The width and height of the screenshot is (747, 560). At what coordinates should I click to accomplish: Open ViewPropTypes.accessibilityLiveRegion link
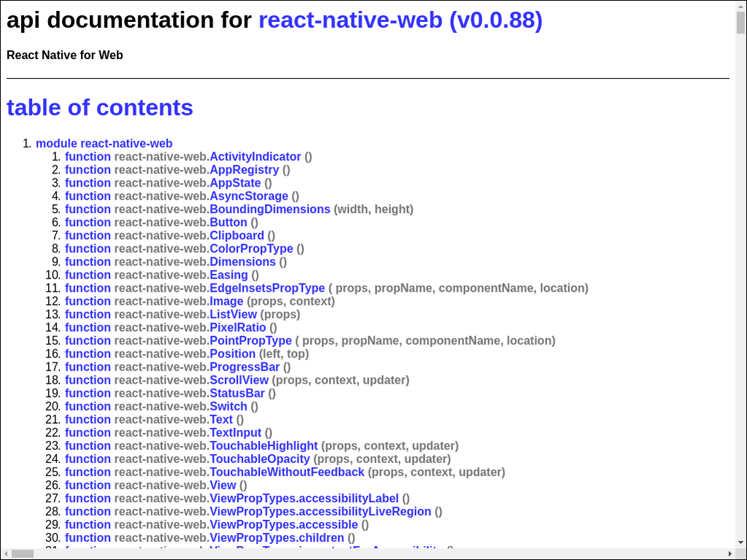320,511
